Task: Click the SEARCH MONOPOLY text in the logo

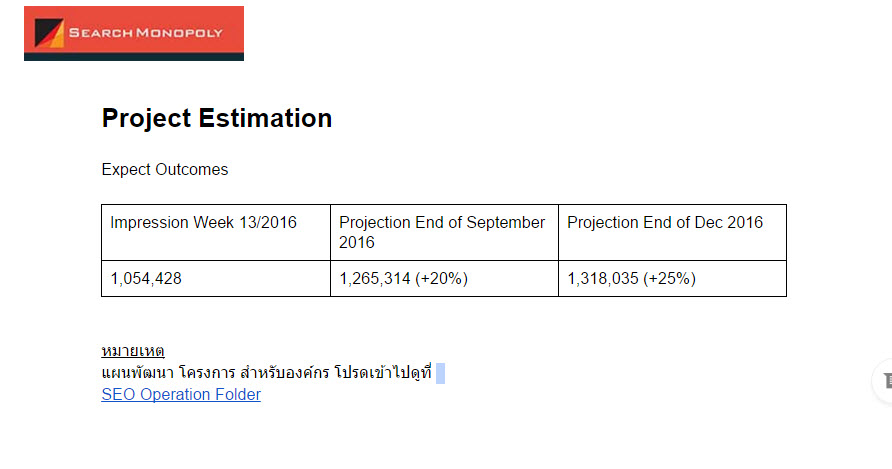Action: pos(148,33)
